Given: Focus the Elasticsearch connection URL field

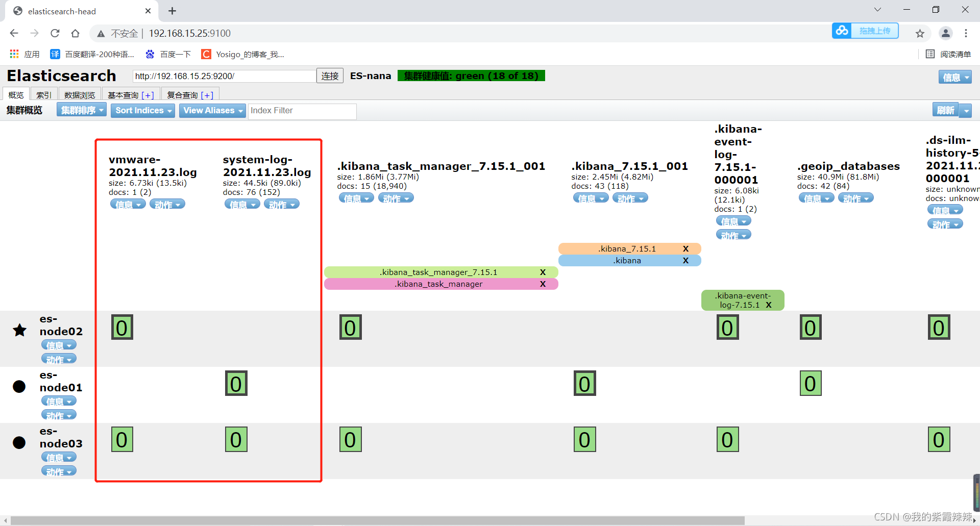Looking at the screenshot, I should pyautogui.click(x=224, y=76).
